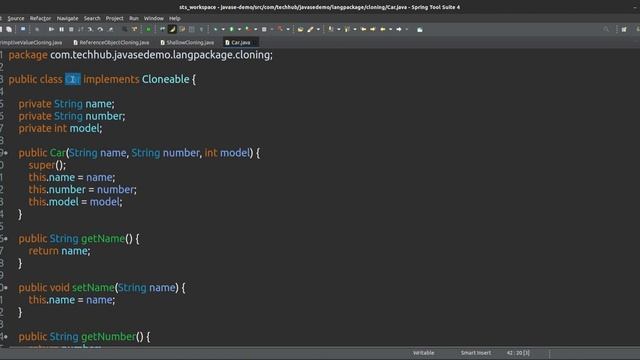Open the Coverage dropdown arrow
Screen dimensions: 640x360
pos(256,29)
